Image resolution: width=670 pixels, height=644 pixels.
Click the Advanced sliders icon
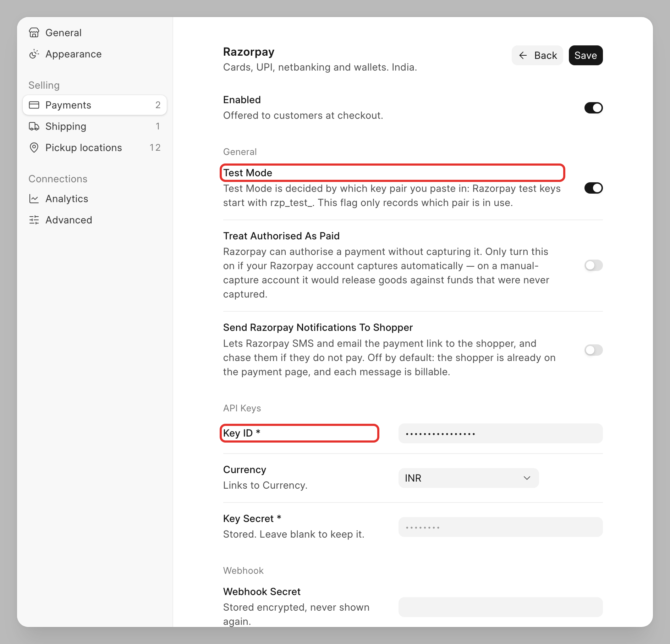tap(34, 220)
